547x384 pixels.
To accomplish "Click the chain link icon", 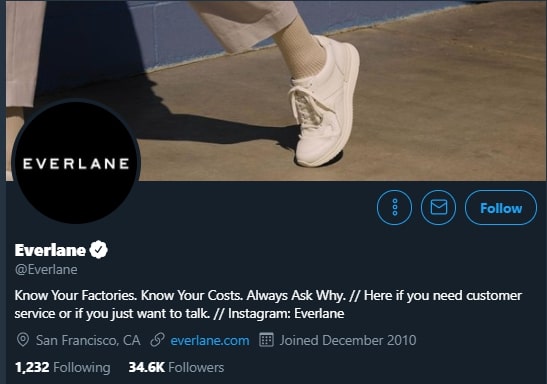I will [x=157, y=340].
